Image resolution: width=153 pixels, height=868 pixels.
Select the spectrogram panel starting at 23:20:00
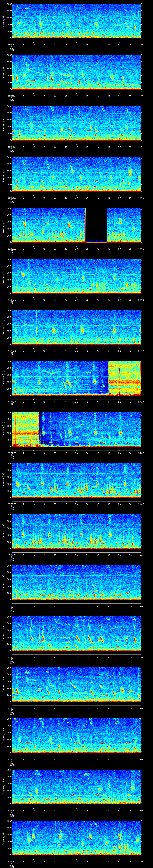point(77,327)
